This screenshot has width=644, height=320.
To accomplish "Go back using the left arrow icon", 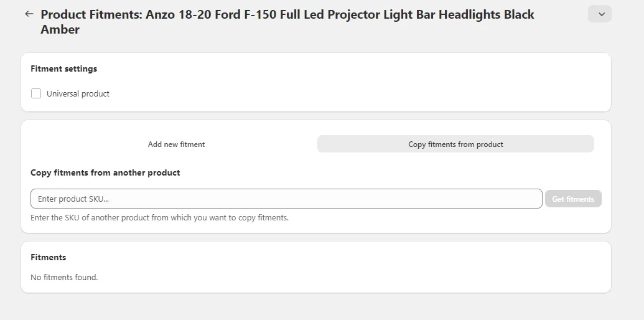I will (x=29, y=14).
